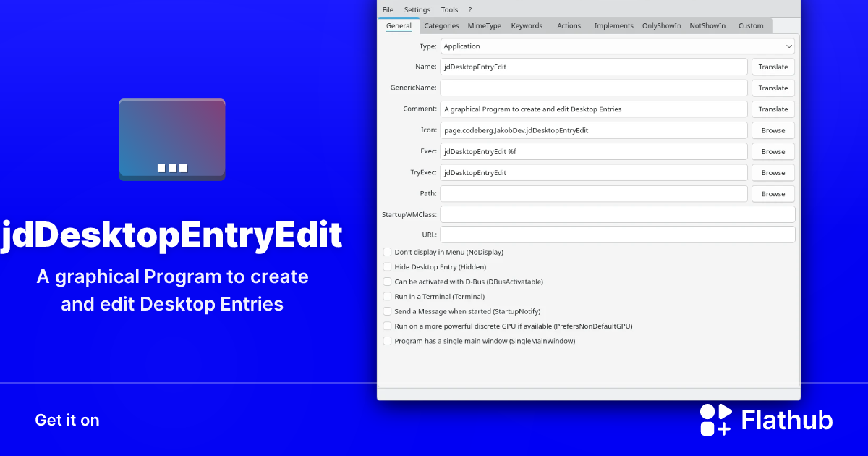The height and width of the screenshot is (456, 868).
Task: Open the File menu
Action: 388,9
